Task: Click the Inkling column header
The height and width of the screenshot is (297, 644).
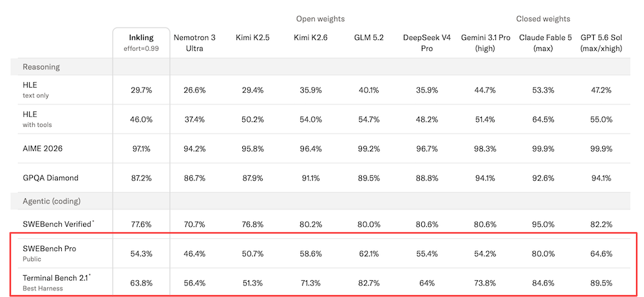Action: (141, 43)
